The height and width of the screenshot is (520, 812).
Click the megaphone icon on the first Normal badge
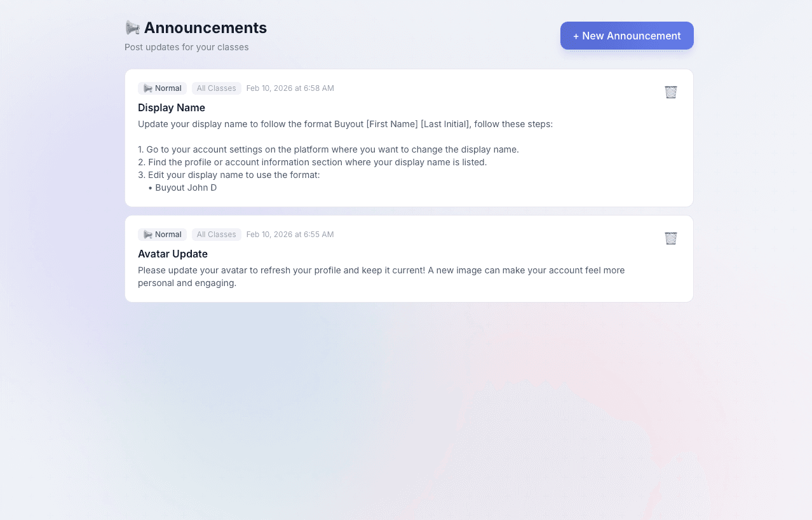coord(147,88)
